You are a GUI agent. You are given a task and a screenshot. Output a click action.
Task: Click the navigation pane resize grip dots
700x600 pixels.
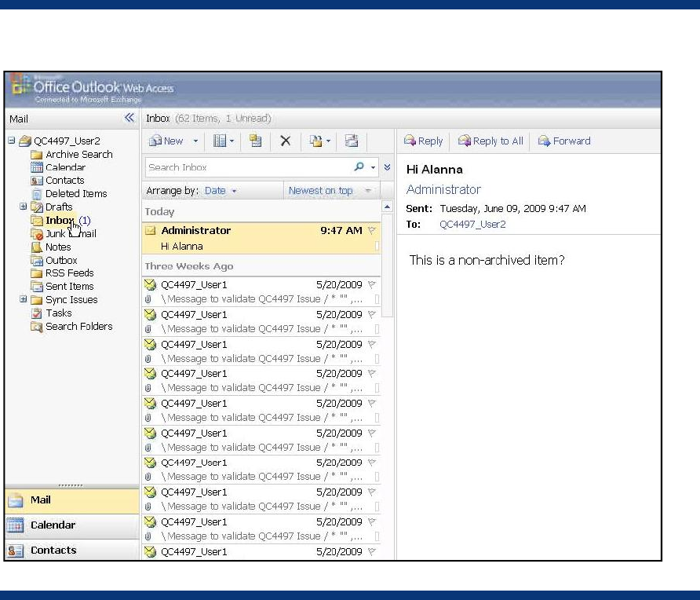(71, 485)
